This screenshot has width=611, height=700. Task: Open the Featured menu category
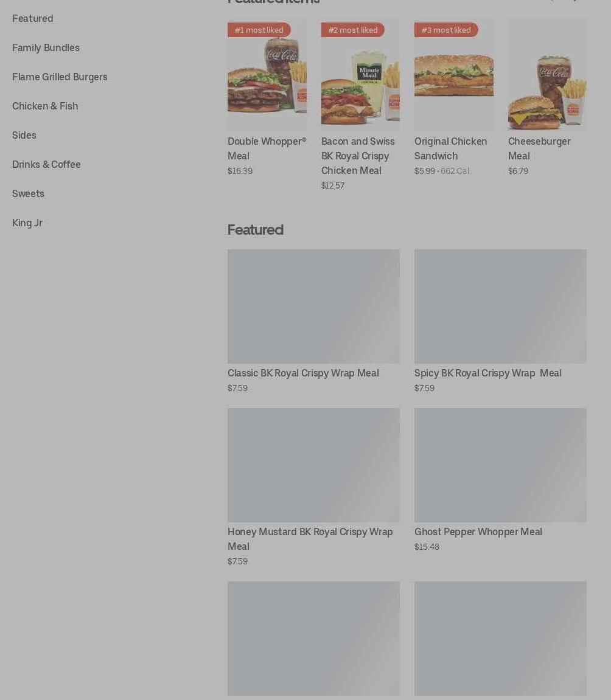point(33,19)
